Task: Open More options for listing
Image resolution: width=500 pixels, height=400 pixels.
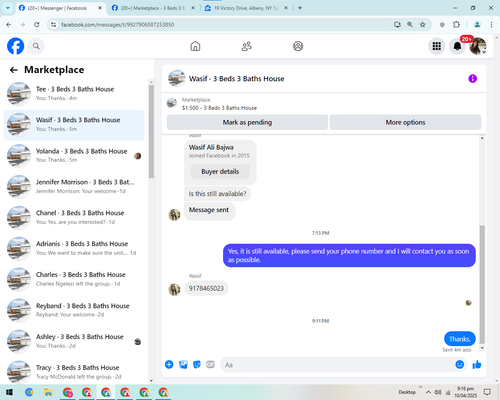Action: tap(405, 122)
